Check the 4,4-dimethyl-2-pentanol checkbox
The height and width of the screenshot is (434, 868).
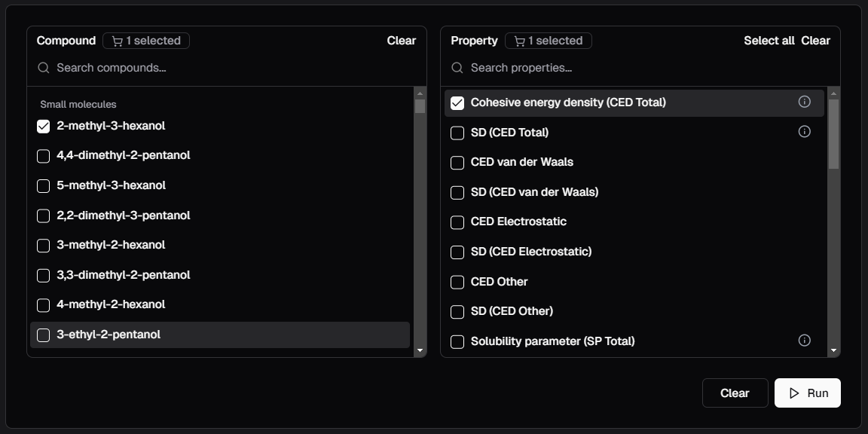44,156
